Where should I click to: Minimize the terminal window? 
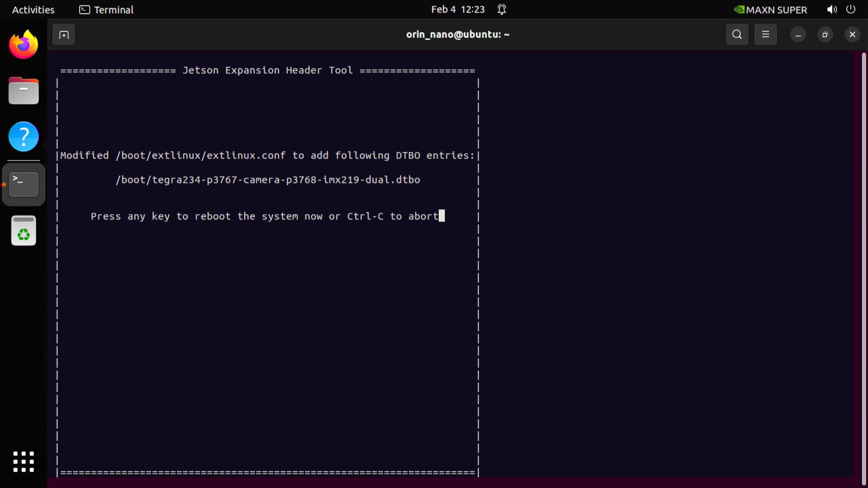(797, 34)
